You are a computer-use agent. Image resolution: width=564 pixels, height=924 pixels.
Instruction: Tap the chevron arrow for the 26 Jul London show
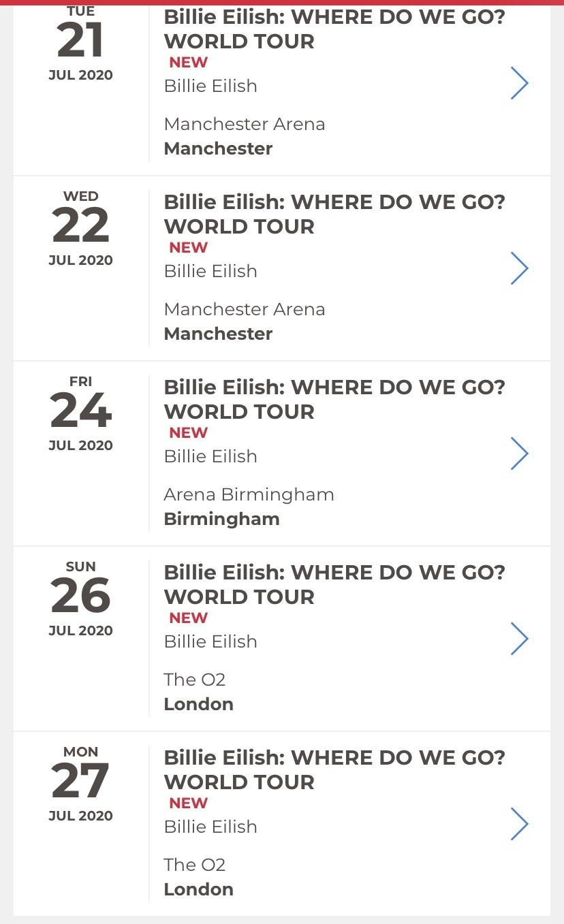(x=520, y=639)
